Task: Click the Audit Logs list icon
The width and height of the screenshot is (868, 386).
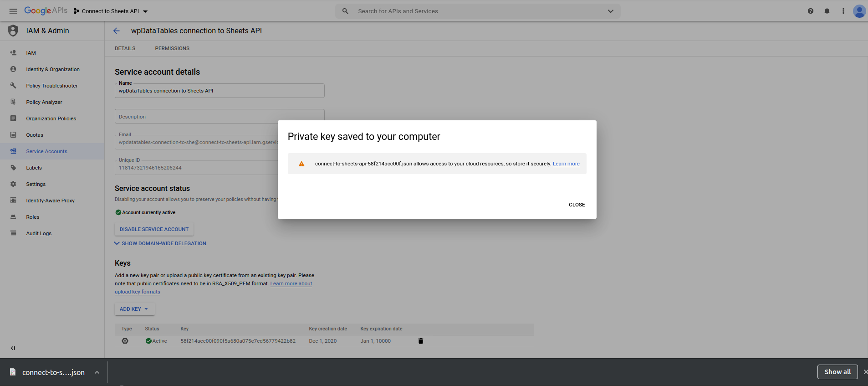Action: [x=13, y=233]
